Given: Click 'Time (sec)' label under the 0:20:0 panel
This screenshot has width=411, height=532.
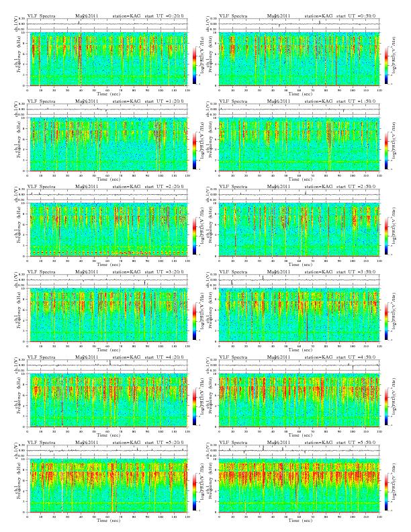Looking at the screenshot, I should click(109, 93).
